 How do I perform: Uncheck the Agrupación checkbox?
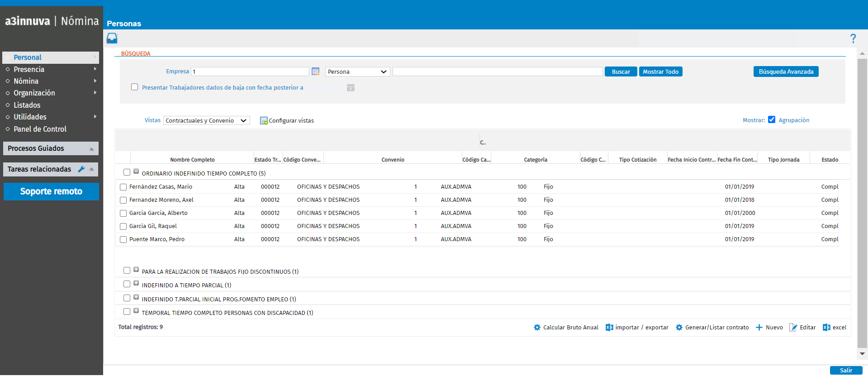772,120
